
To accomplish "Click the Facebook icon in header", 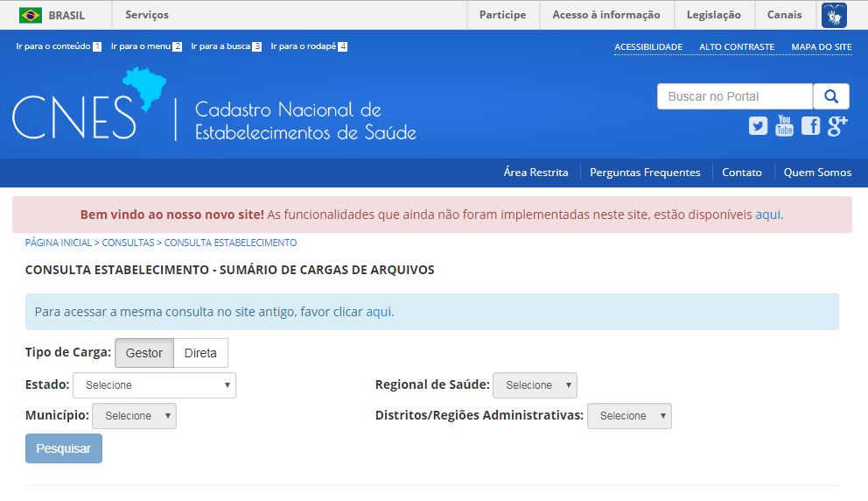I will point(811,126).
